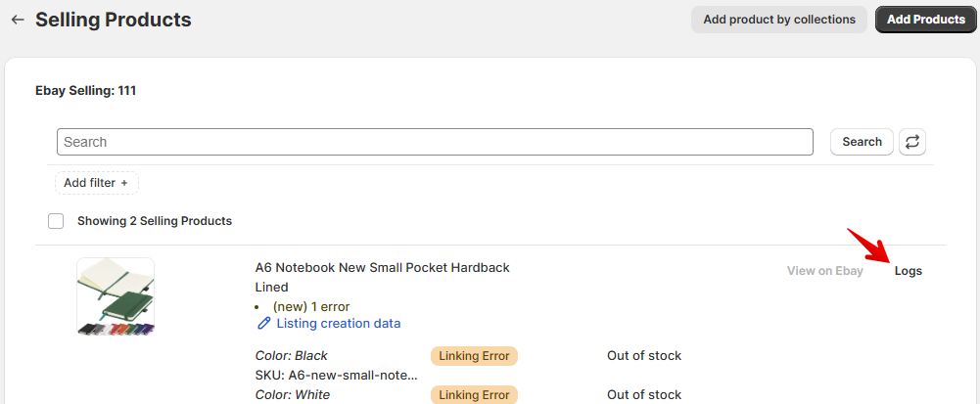Open the Add filter dropdown
Screen dimensions: 980x404
pyautogui.click(x=96, y=183)
